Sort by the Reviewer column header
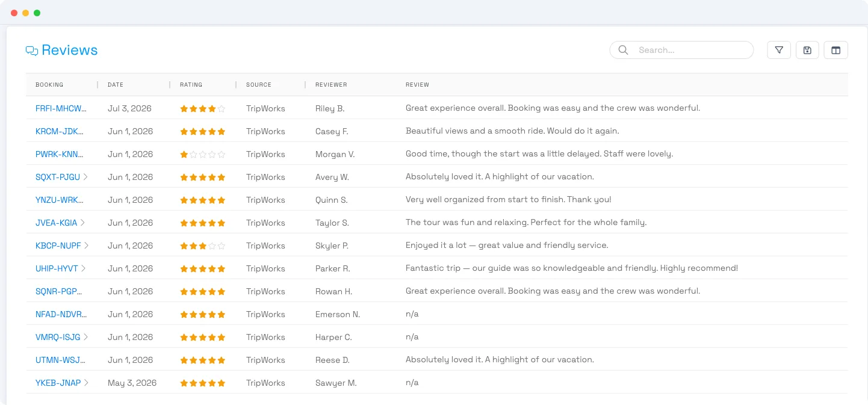The height and width of the screenshot is (405, 868). [x=331, y=85]
